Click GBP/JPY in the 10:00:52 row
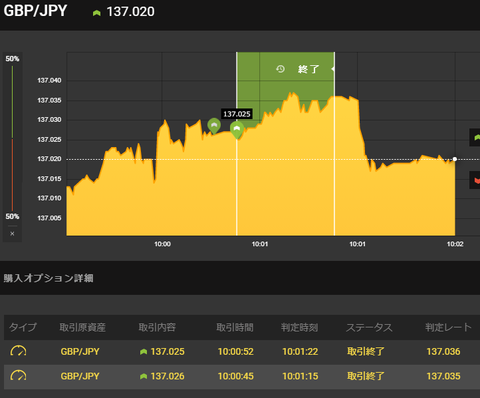480x398 pixels. point(80,352)
